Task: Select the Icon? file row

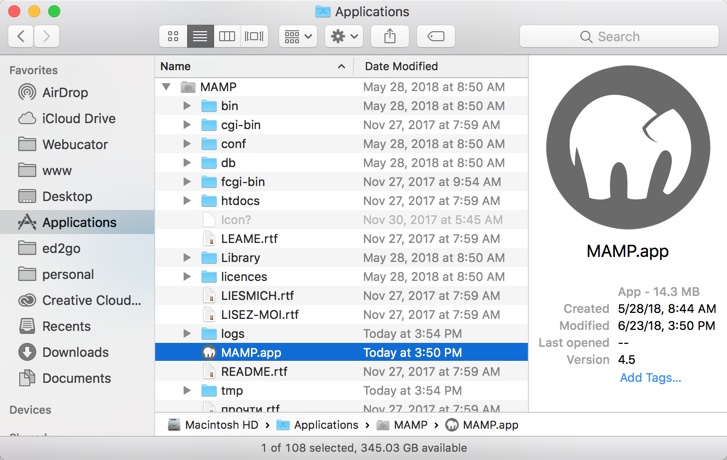Action: point(341,220)
